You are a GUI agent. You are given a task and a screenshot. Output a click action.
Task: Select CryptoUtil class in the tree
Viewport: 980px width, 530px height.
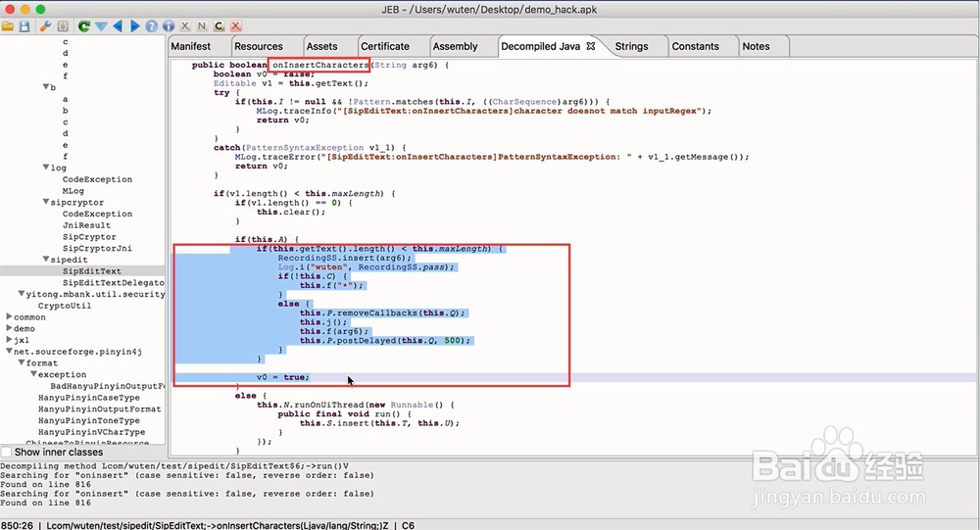(65, 306)
